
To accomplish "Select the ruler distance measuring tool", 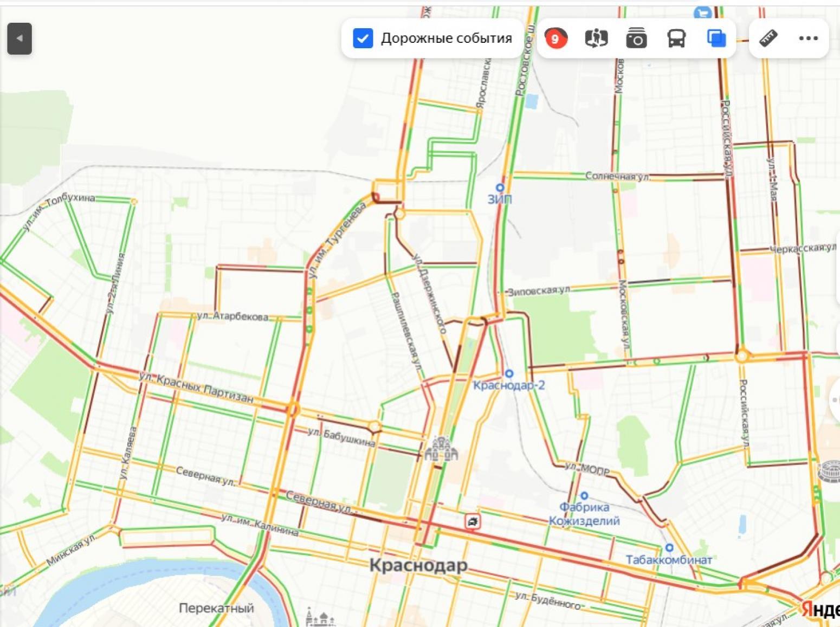I will pyautogui.click(x=768, y=38).
